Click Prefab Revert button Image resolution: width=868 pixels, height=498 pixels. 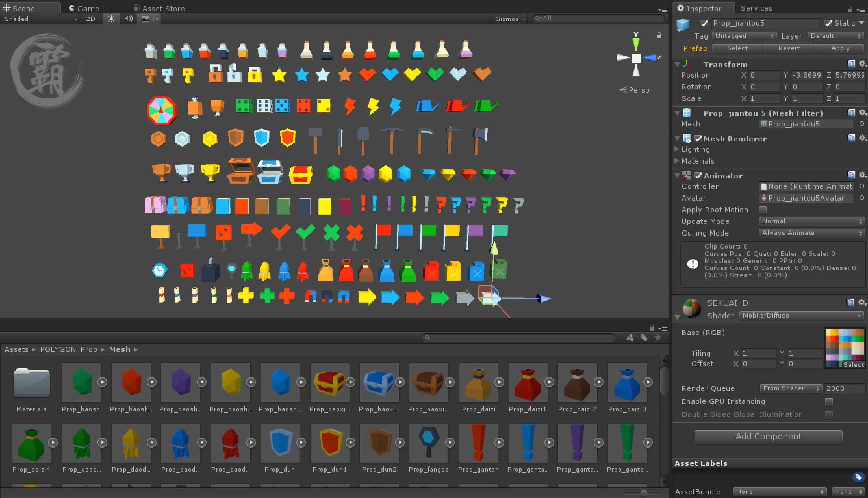[789, 48]
